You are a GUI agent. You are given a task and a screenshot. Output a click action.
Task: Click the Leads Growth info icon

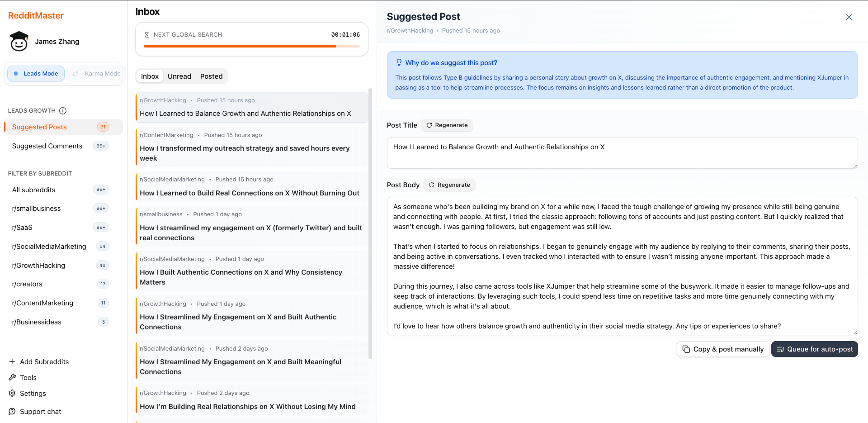63,111
